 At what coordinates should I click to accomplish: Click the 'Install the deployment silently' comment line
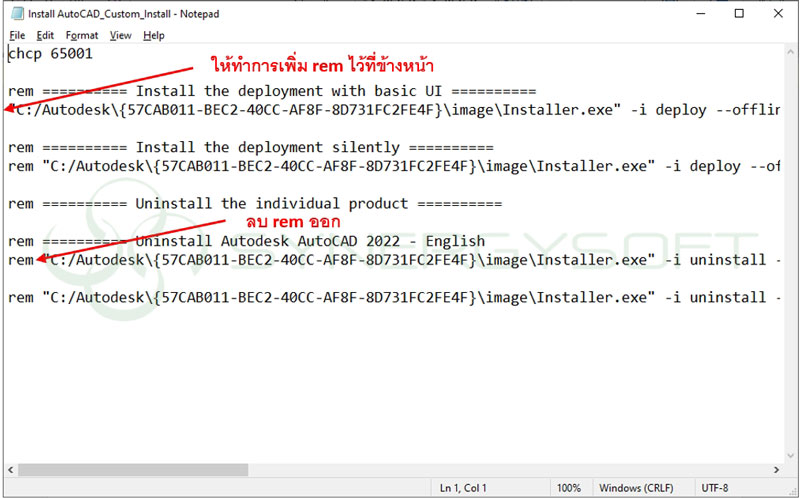click(251, 147)
